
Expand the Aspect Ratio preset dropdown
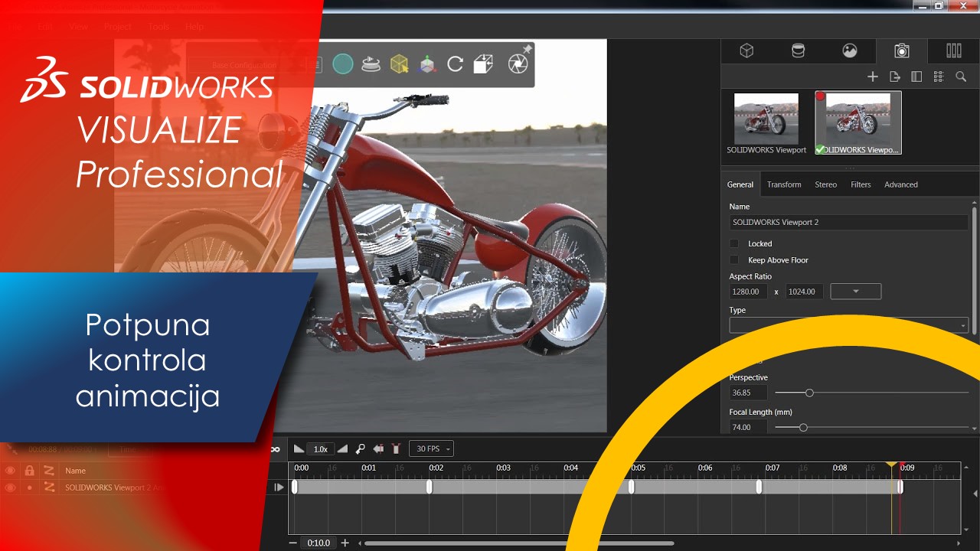pos(855,292)
